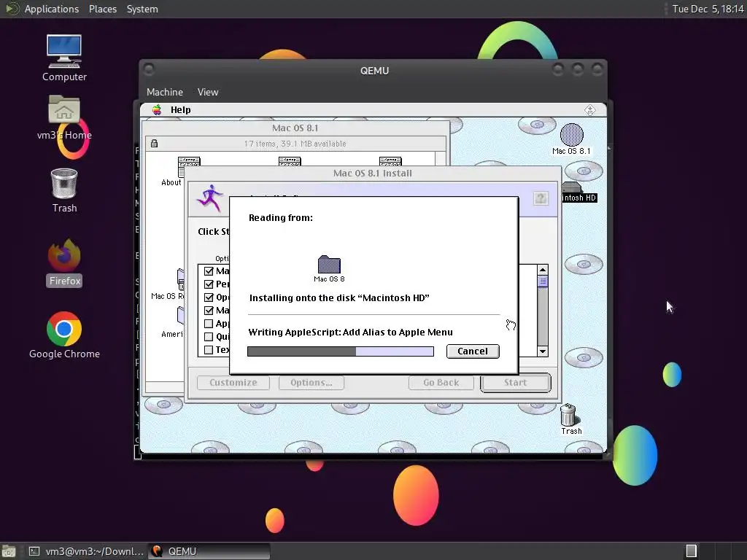The image size is (747, 560).
Task: Click the Start button in installer
Action: pos(516,382)
